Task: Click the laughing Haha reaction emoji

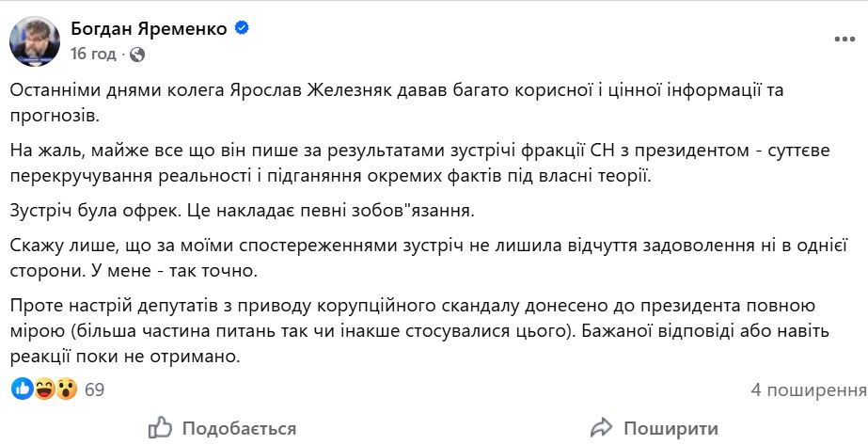Action: (x=44, y=389)
